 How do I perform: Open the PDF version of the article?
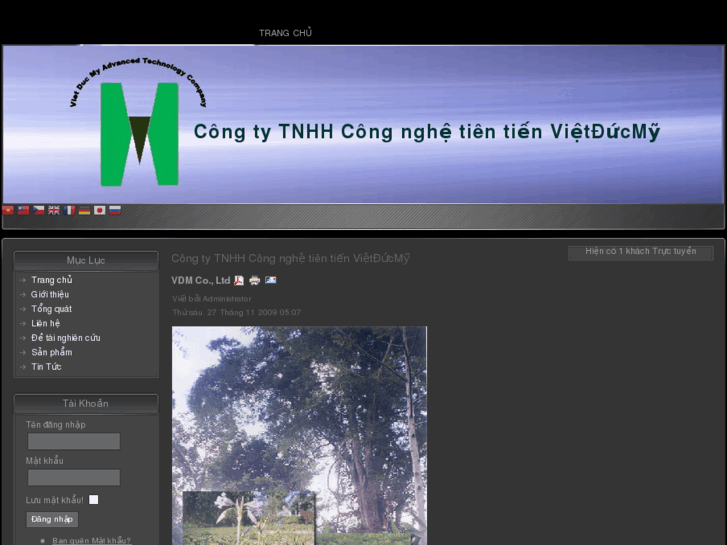pos(239,280)
